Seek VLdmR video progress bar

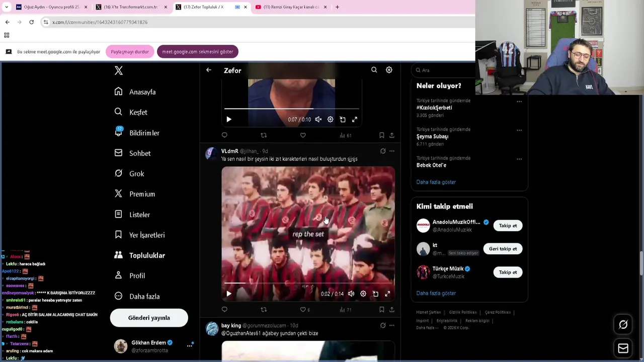(308, 283)
